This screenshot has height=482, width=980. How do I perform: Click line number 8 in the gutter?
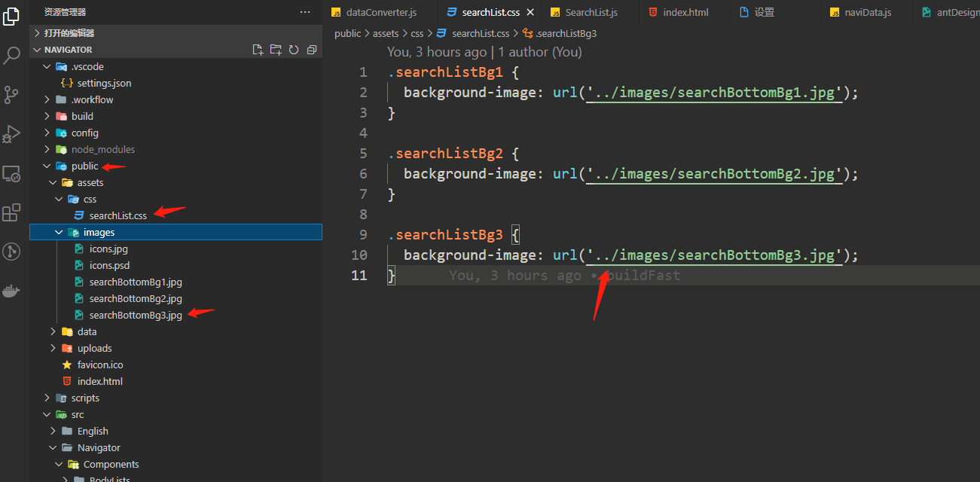click(363, 215)
